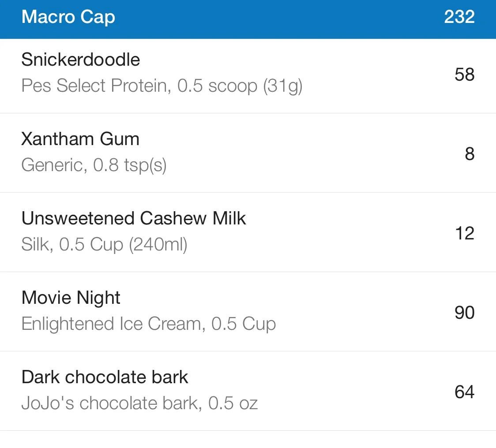496x448 pixels.
Task: Click the Silk 0.5 Cup (240ml) subtitle
Action: tap(105, 245)
